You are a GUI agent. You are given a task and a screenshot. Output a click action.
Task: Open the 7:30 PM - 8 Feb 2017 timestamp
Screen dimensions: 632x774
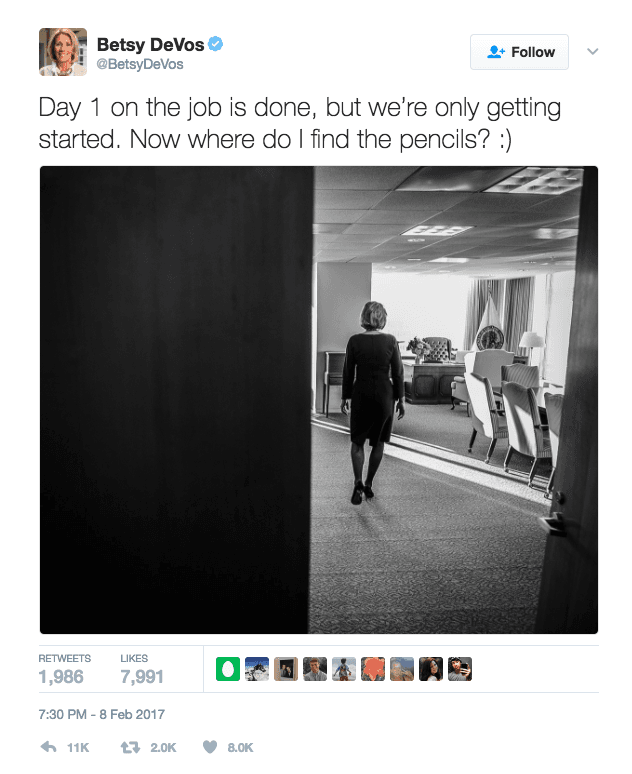coord(102,714)
